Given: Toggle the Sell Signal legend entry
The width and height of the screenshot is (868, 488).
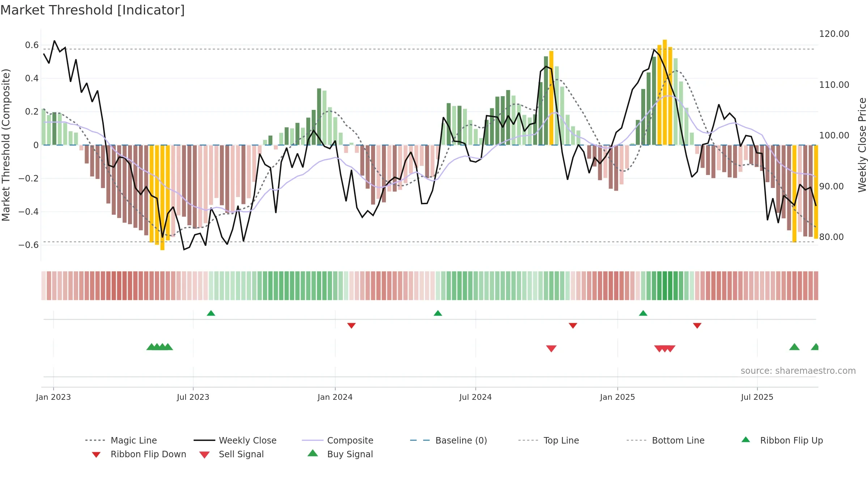Looking at the screenshot, I should (231, 454).
